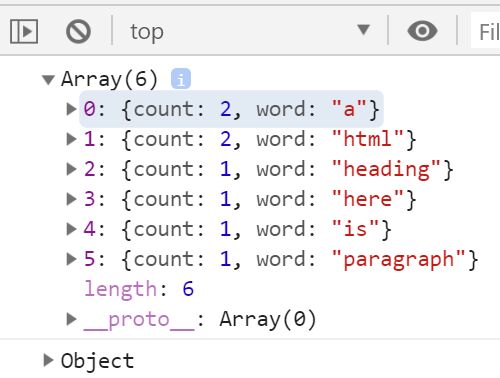Clear the console with the ban icon
Viewport: 500px width, 378px height.
[x=78, y=32]
